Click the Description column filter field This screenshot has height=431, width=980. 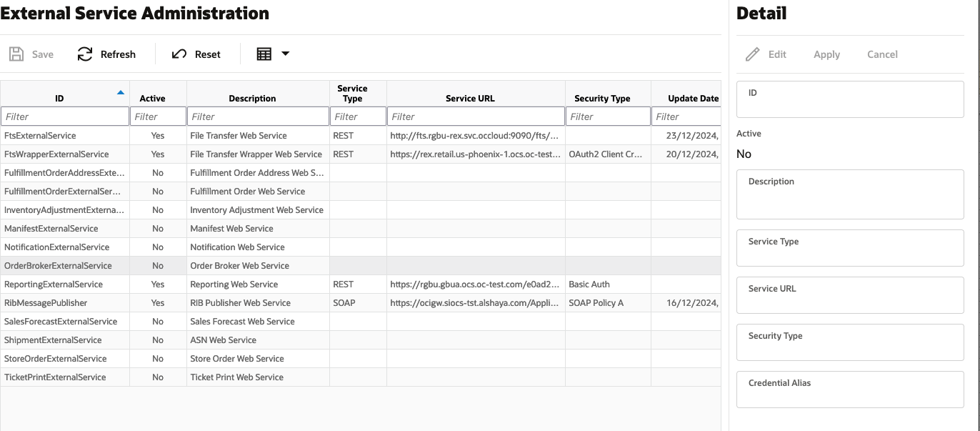point(258,117)
